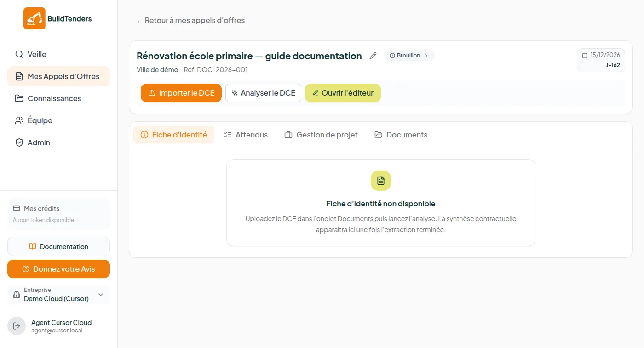
Task: Click Ouvrir l'éditeur button
Action: pos(343,93)
